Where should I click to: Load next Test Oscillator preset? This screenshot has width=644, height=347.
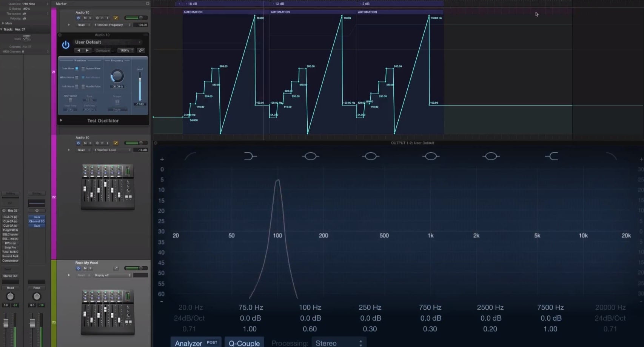click(87, 50)
